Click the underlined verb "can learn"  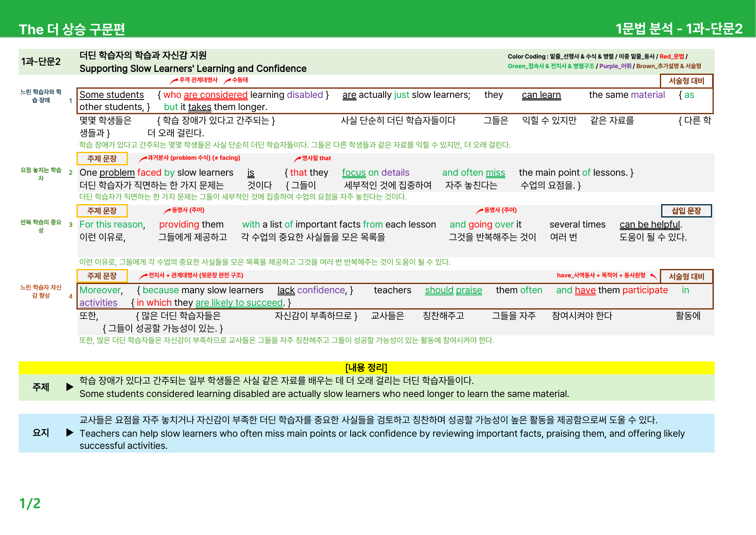click(x=541, y=95)
